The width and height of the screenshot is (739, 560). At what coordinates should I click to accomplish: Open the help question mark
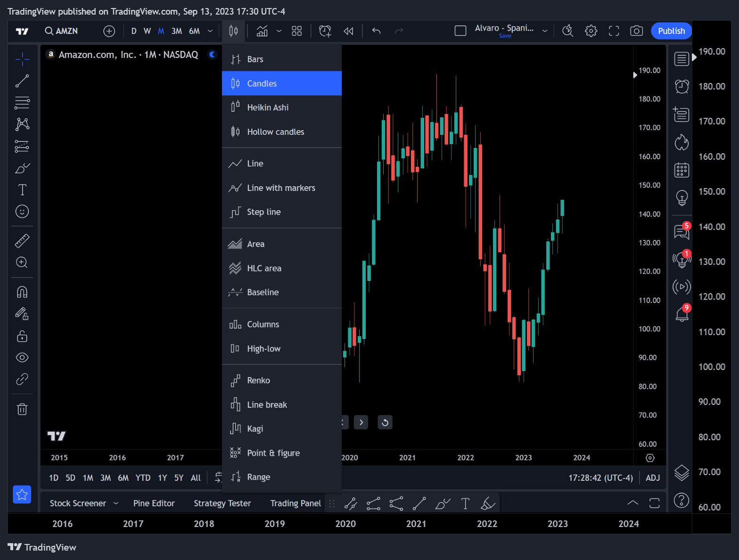[x=682, y=500]
